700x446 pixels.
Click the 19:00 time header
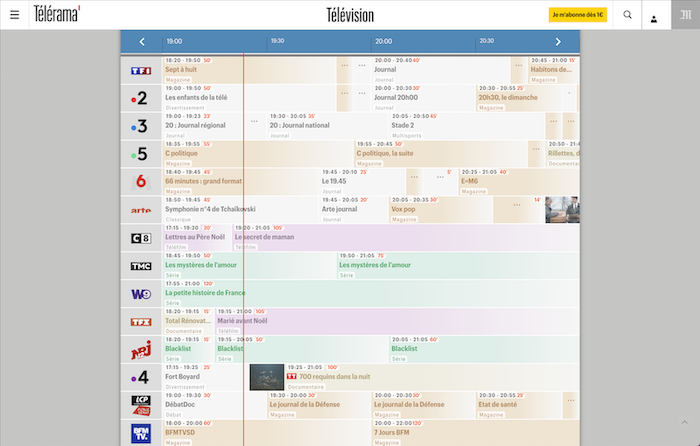click(175, 41)
